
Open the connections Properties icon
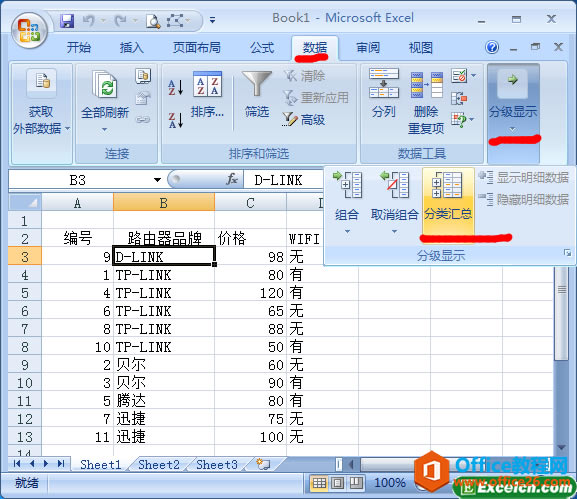click(x=143, y=98)
